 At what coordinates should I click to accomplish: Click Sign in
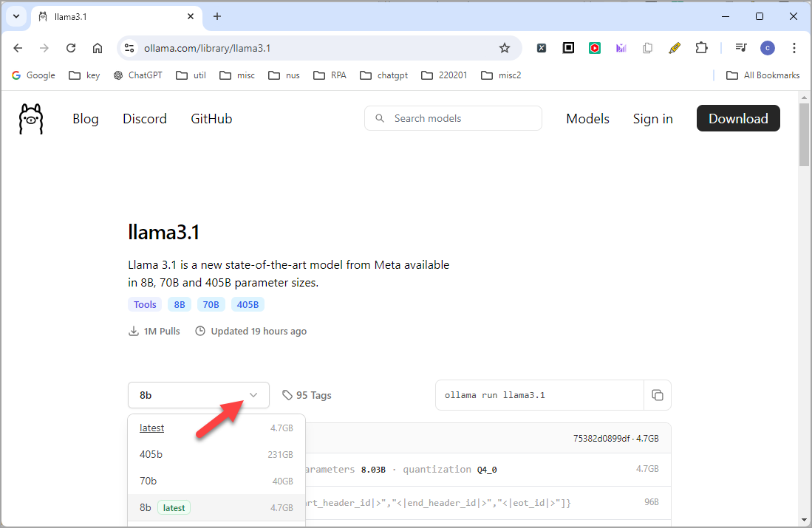(x=652, y=119)
